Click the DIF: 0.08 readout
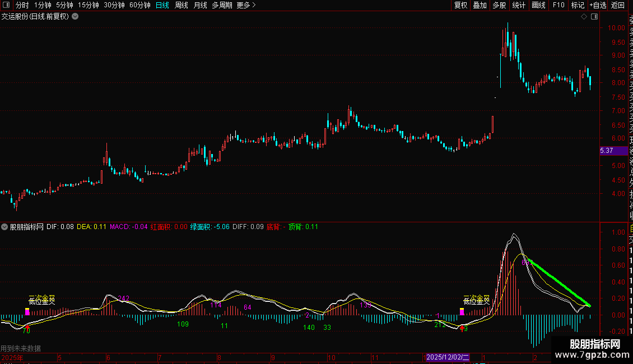Image resolution: width=633 pixels, height=364 pixels. click(60, 227)
